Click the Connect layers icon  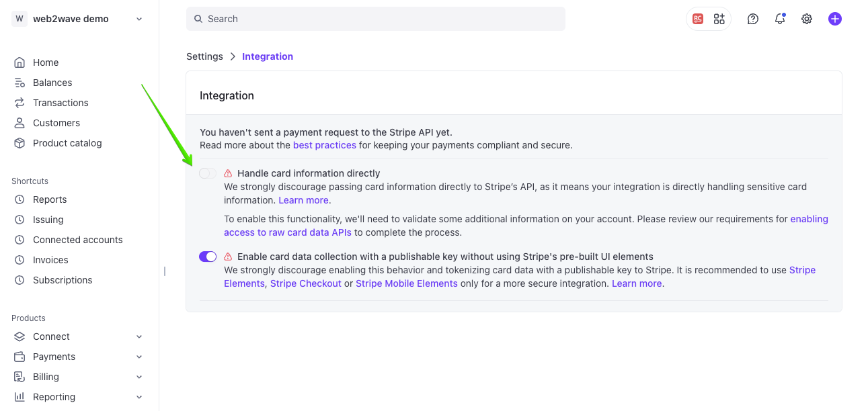click(19, 336)
